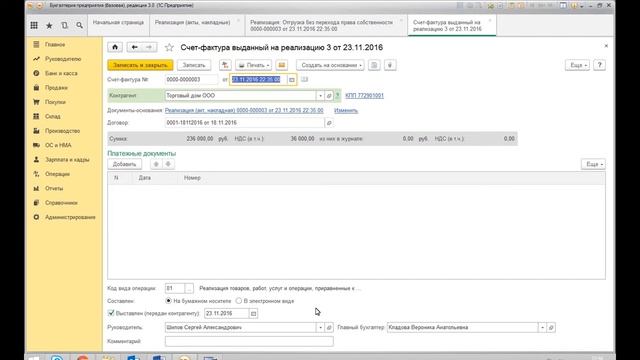Open КПП 772901001 link
This screenshot has height=360, width=640.
tap(364, 96)
